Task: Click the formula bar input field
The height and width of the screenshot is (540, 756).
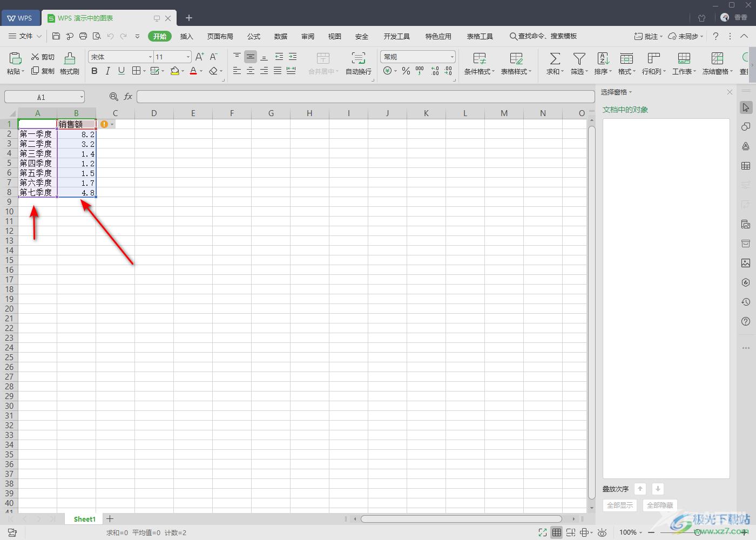Action: [x=366, y=97]
